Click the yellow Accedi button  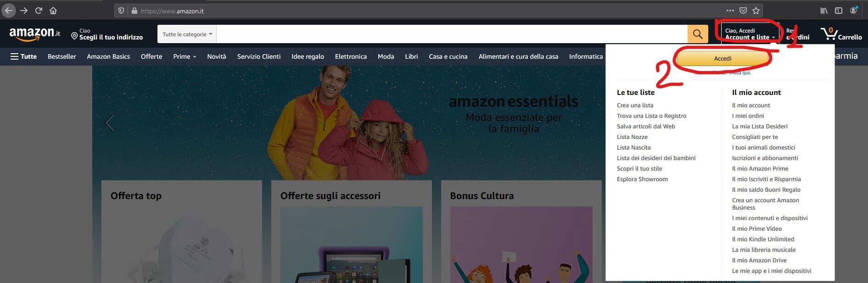coord(722,58)
